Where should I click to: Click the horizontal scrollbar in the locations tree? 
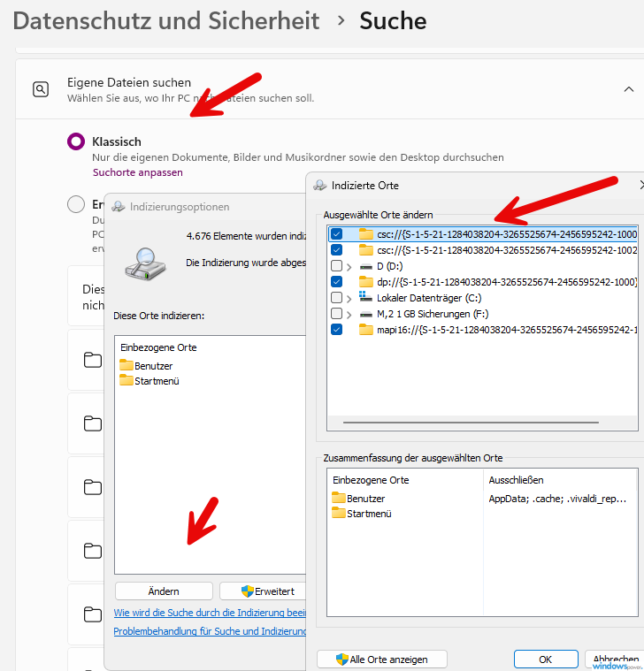click(471, 423)
